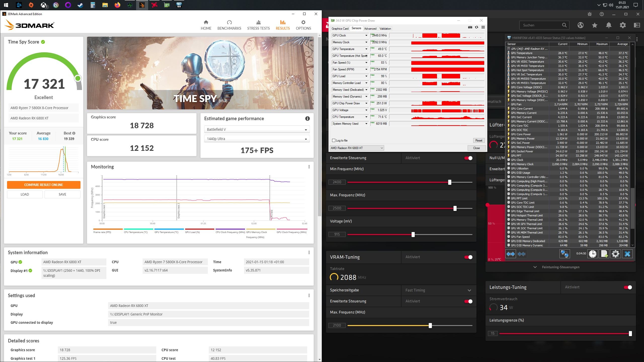Click the HWiNFO expand columns arrows icon
644x362 pixels.
510,254
